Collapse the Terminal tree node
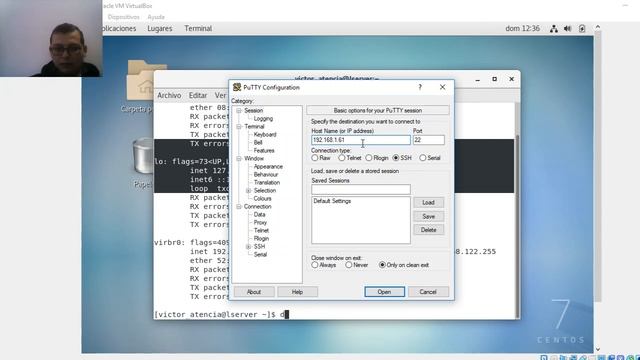 click(239, 127)
